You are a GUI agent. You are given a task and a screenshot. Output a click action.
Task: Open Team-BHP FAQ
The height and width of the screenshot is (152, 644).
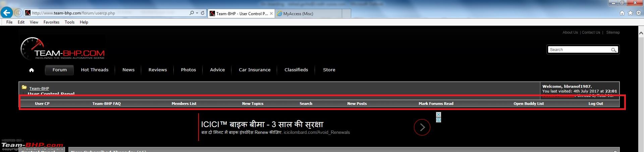(107, 104)
